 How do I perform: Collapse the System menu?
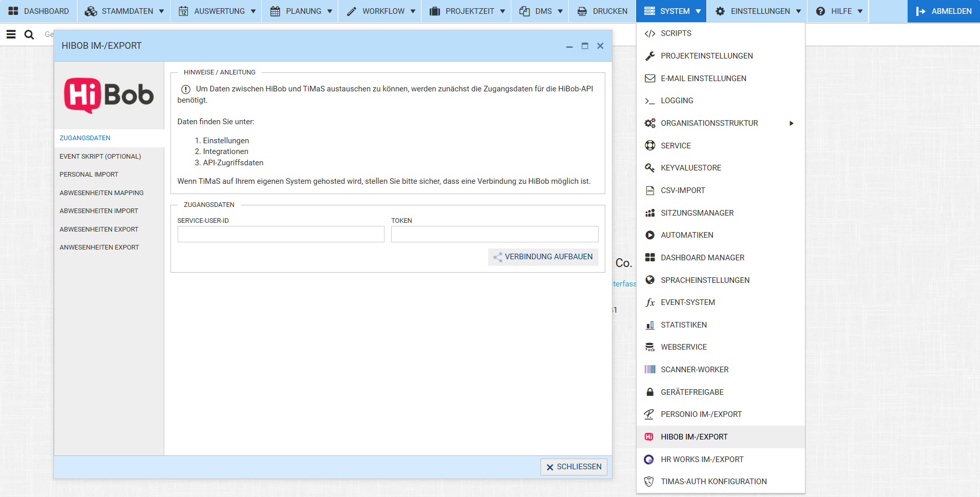click(x=671, y=11)
